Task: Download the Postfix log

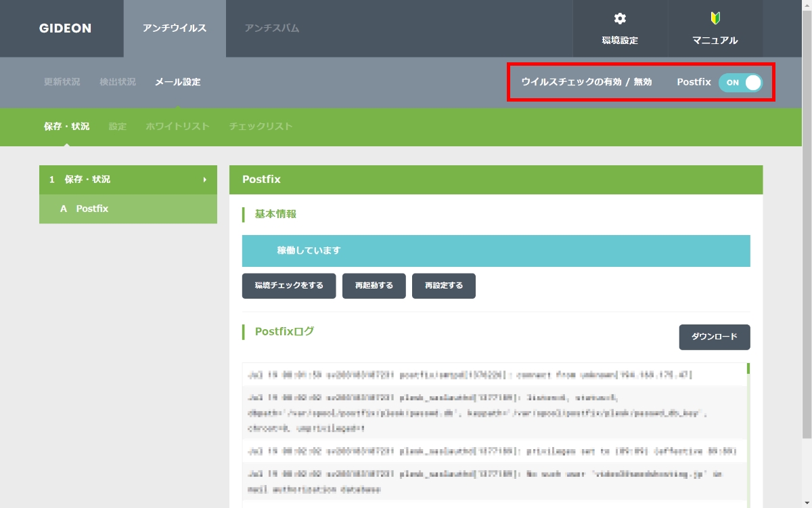Action: click(x=715, y=337)
